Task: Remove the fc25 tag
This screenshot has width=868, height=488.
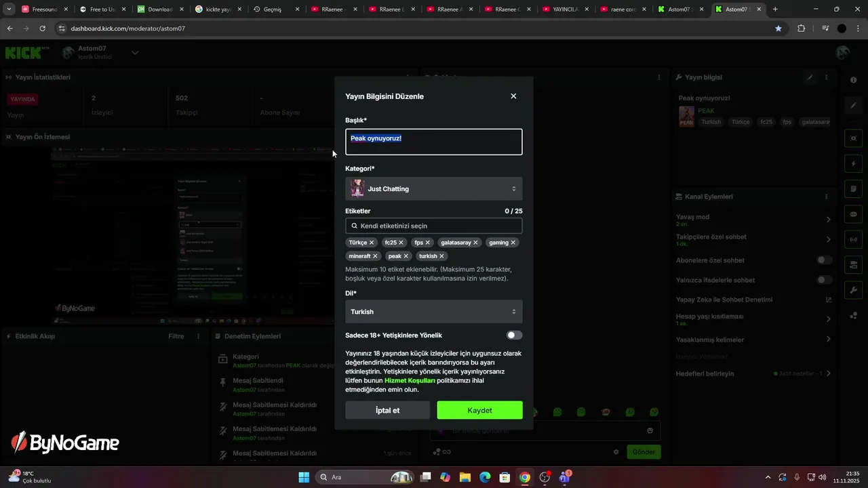Action: pyautogui.click(x=401, y=243)
